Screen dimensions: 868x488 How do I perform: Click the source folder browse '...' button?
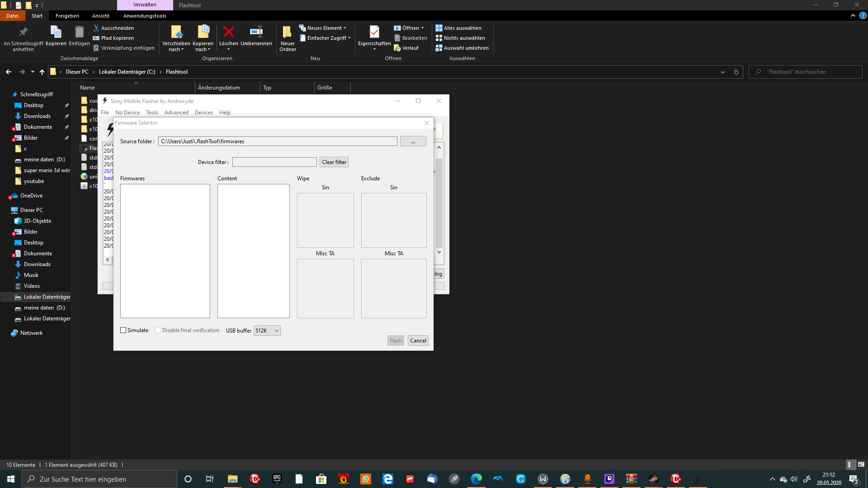[x=413, y=141]
